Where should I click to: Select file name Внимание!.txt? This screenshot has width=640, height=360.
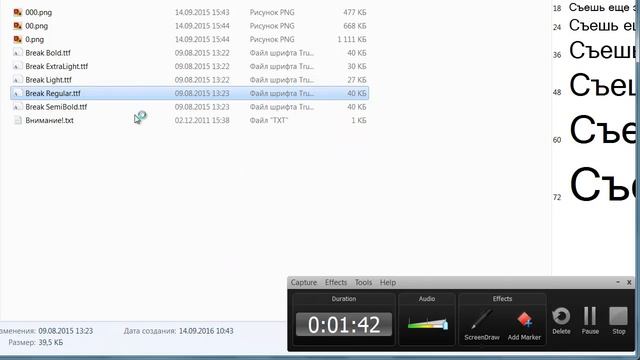pos(49,120)
